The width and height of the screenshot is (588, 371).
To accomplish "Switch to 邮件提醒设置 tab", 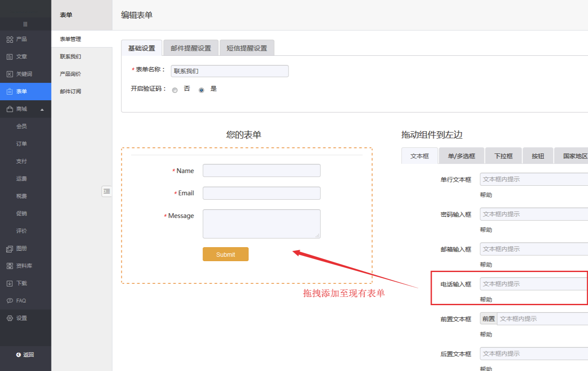I will pyautogui.click(x=191, y=48).
